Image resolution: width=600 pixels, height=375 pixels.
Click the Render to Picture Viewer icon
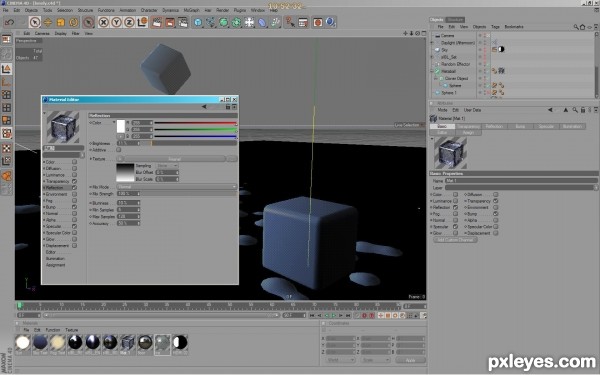[x=170, y=22]
